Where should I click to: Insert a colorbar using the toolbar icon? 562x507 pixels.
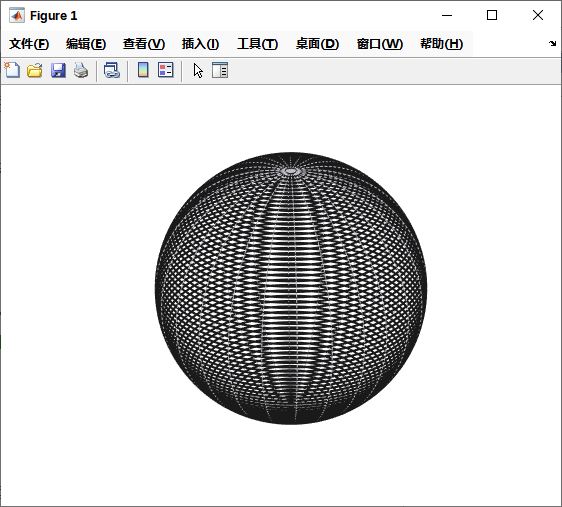coord(143,70)
